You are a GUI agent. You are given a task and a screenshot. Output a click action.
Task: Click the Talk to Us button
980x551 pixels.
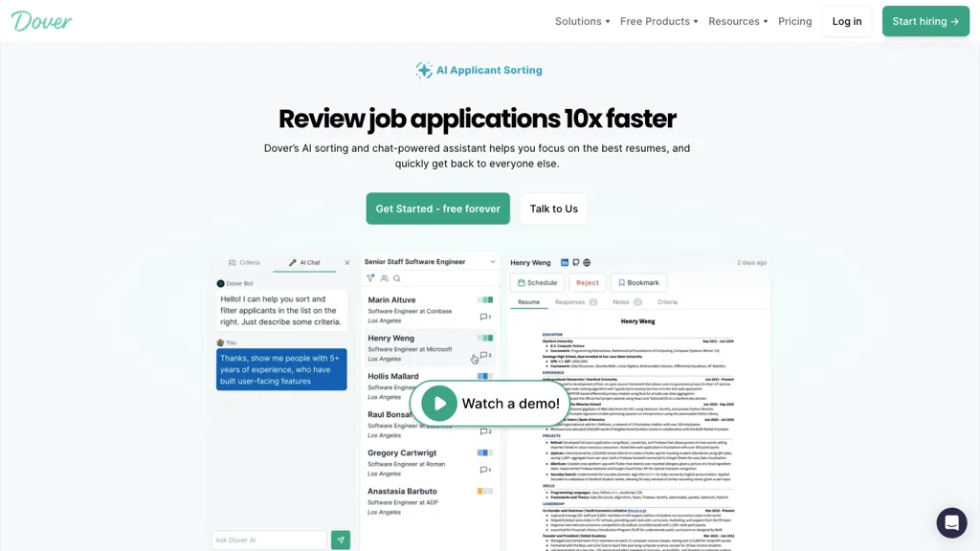[553, 209]
